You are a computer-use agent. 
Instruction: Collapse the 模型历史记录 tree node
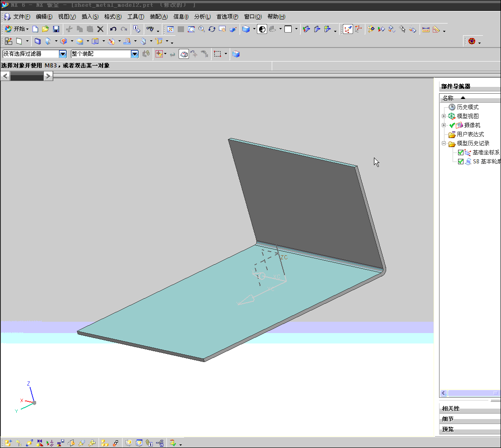[x=444, y=143]
